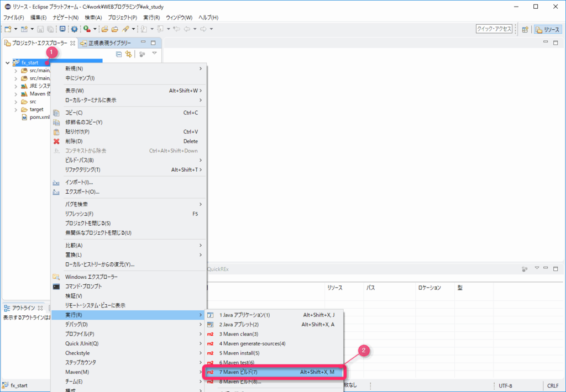Select リフレッシュ(F) in context menu
The width and height of the screenshot is (566, 392).
click(x=128, y=214)
